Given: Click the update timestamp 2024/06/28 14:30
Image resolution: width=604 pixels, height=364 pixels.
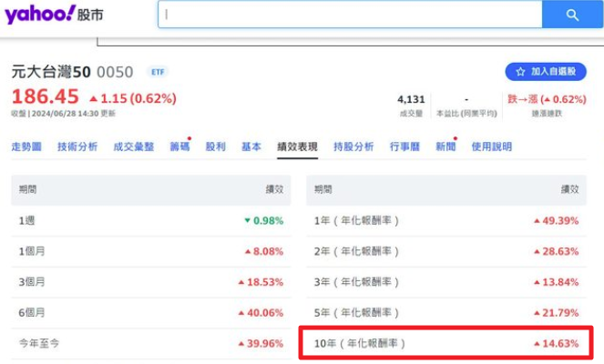Looking at the screenshot, I should (65, 114).
